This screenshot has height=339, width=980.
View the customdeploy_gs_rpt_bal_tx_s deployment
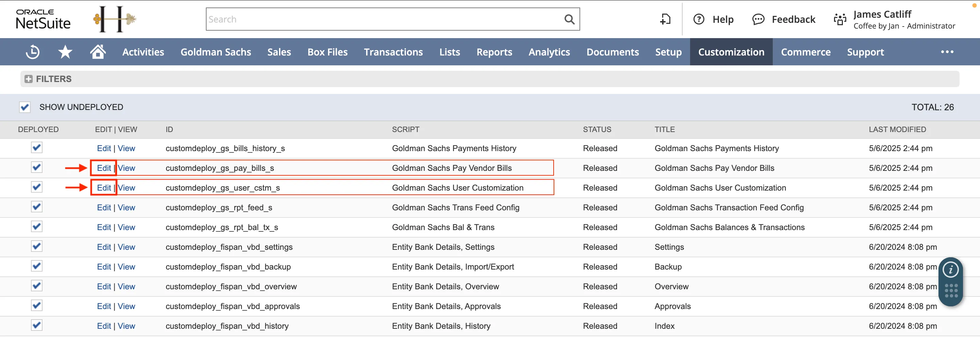coord(126,227)
